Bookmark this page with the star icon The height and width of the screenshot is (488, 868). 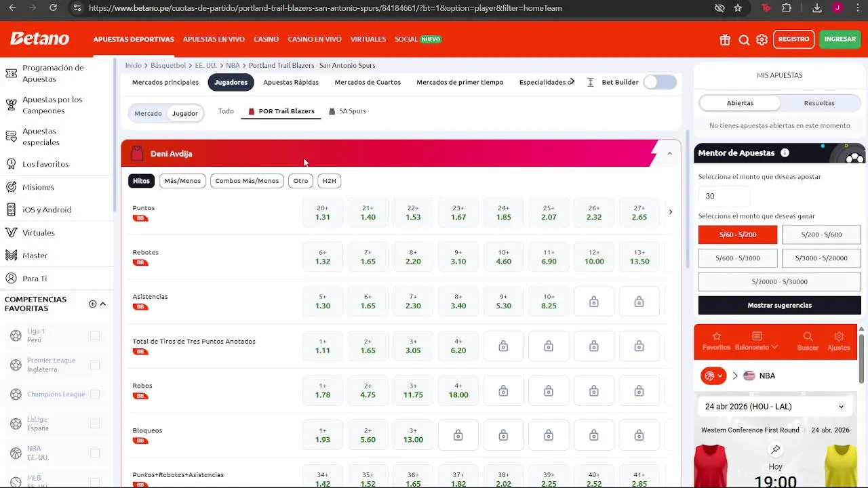coord(738,8)
